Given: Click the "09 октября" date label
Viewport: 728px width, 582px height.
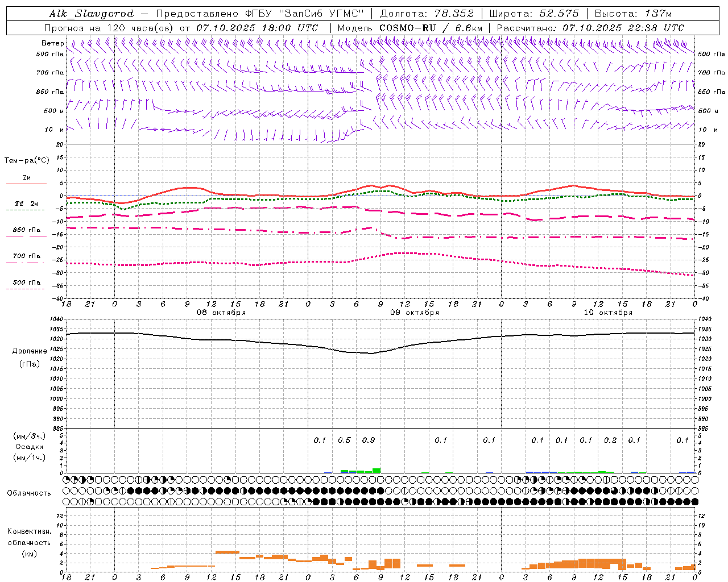Looking at the screenshot, I should point(415,313).
